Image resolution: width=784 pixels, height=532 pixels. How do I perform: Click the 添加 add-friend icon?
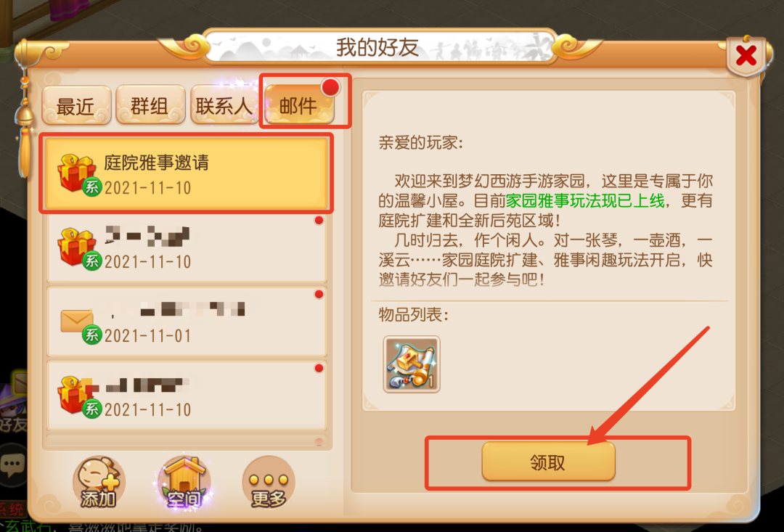point(99,481)
